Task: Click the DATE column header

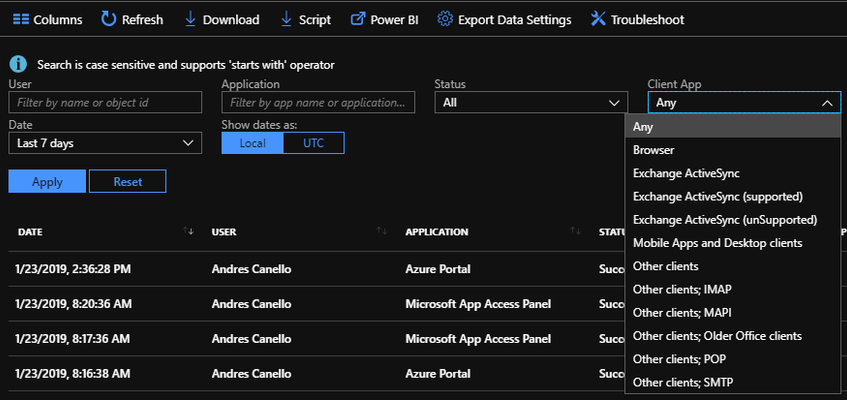Action: coord(30,232)
